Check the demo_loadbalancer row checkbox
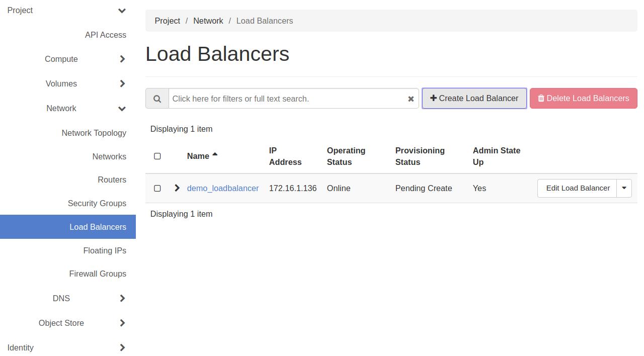Viewport: 644px width, 356px height. click(157, 188)
